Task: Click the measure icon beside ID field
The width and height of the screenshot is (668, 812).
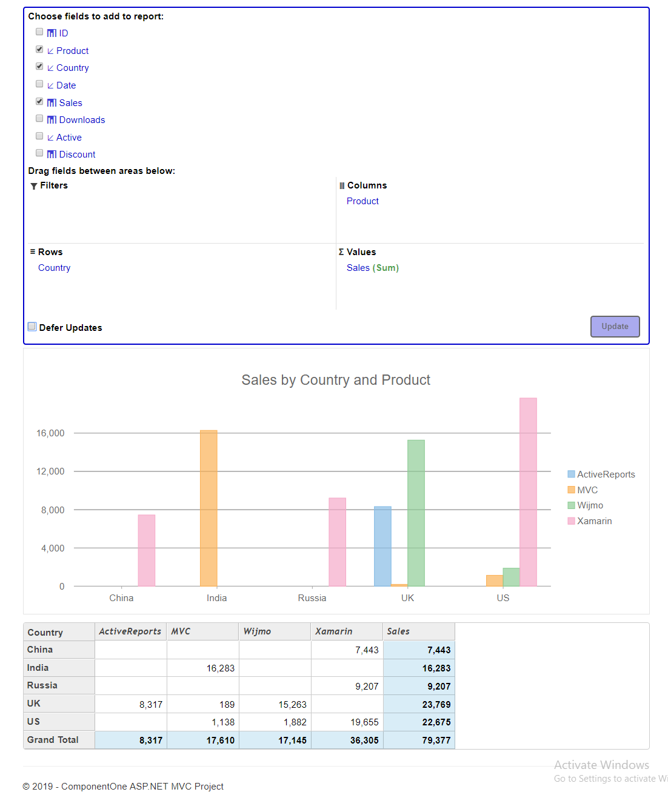Action: click(52, 33)
